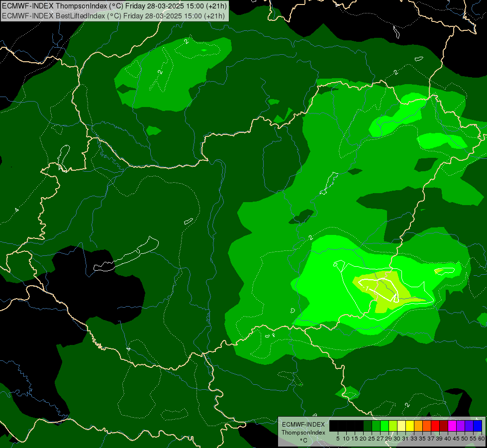
Task: Click legend tick label 27
Action: coord(380,439)
